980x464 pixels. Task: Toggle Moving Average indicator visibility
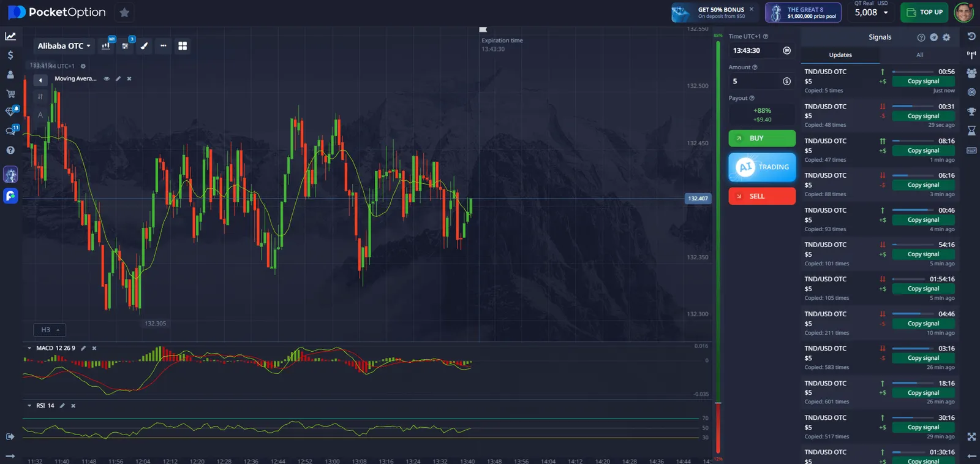pos(107,78)
